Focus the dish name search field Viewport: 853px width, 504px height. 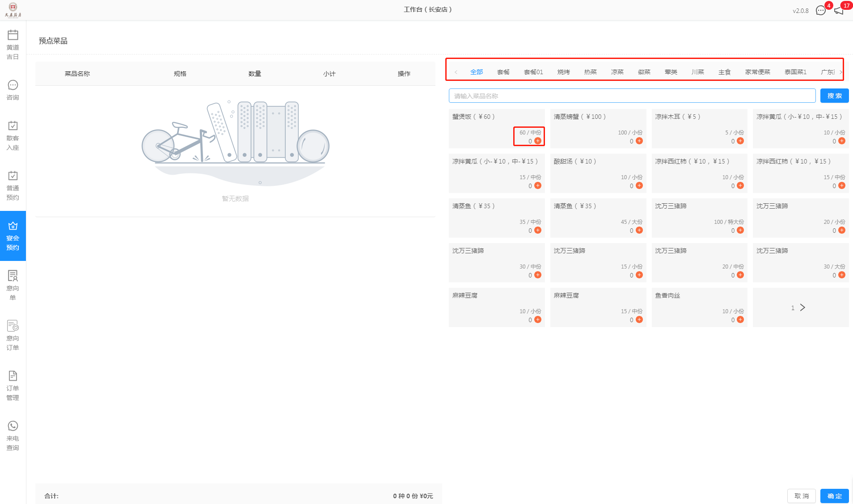632,96
